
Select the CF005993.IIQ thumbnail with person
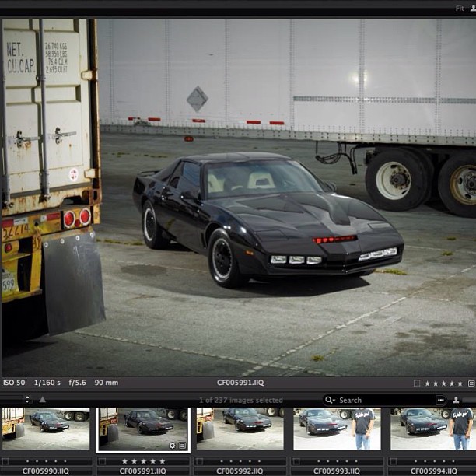point(337,429)
